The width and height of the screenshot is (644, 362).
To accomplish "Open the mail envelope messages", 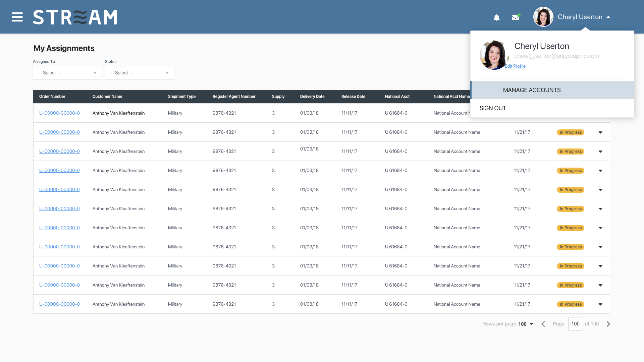I will 516,17.
